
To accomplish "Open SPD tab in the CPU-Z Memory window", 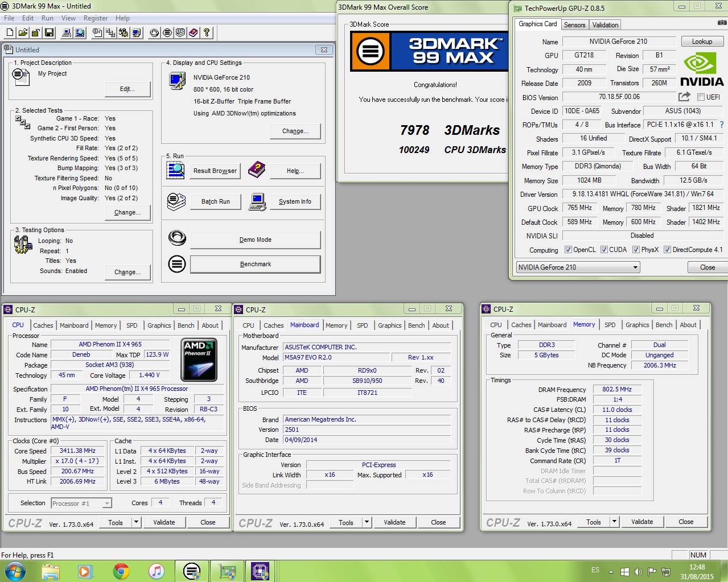I will point(610,325).
